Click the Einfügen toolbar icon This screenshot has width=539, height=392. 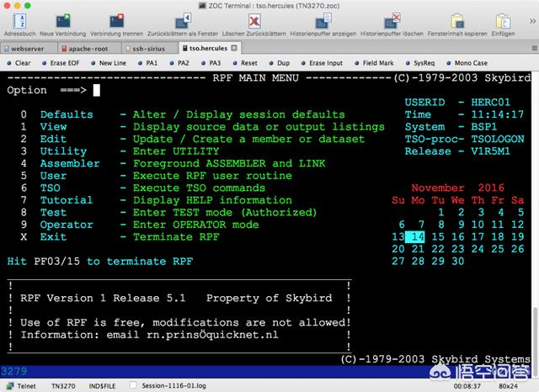(x=503, y=21)
